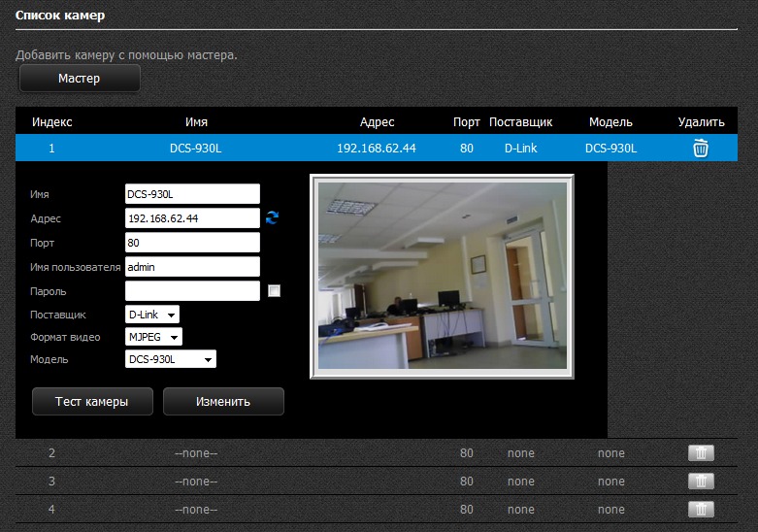Click trash icon for camera row 4
The image size is (758, 532).
701,509
